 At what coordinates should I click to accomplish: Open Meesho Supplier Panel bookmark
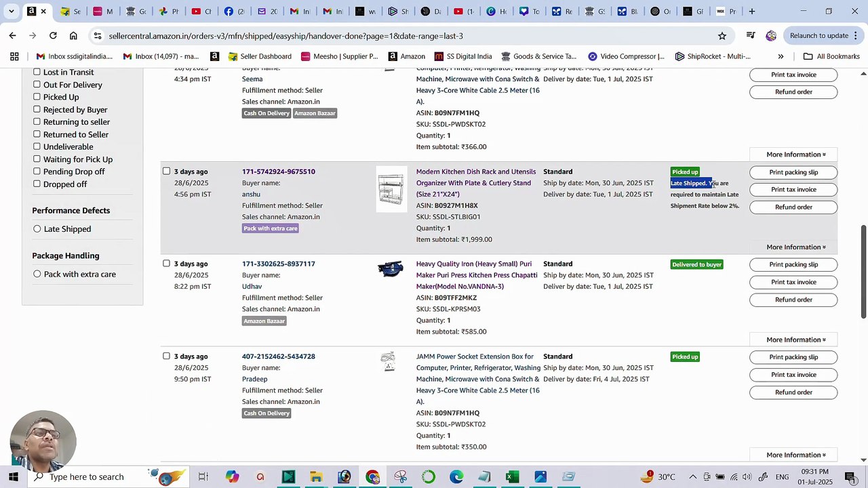pos(339,56)
